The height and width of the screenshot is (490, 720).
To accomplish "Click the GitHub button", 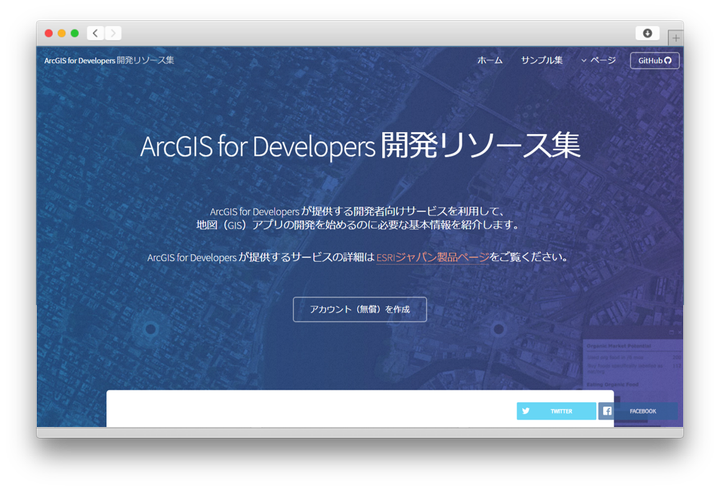I will pyautogui.click(x=655, y=61).
